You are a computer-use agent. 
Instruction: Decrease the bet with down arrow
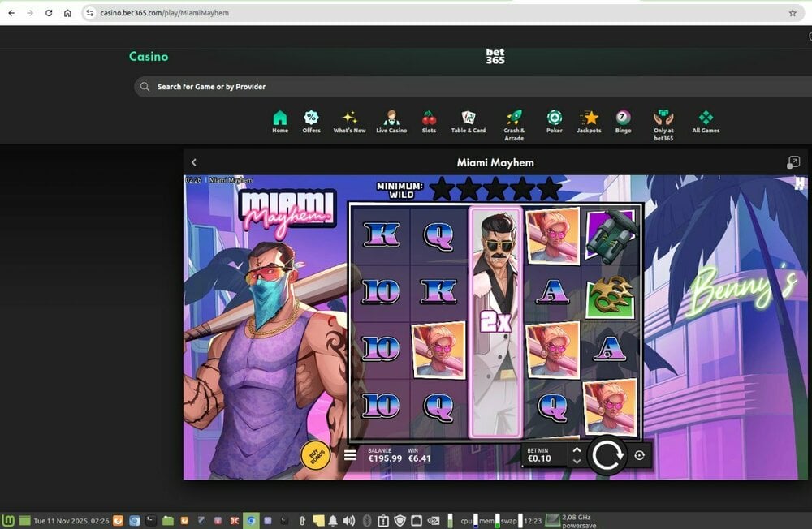click(577, 461)
